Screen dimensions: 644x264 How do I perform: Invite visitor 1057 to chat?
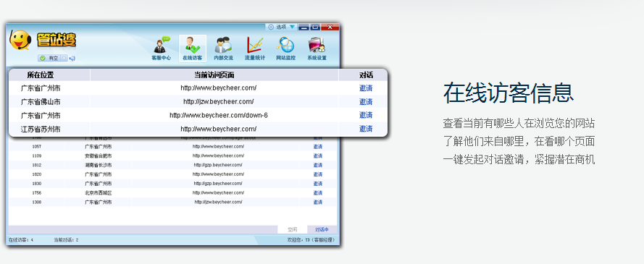(x=318, y=147)
